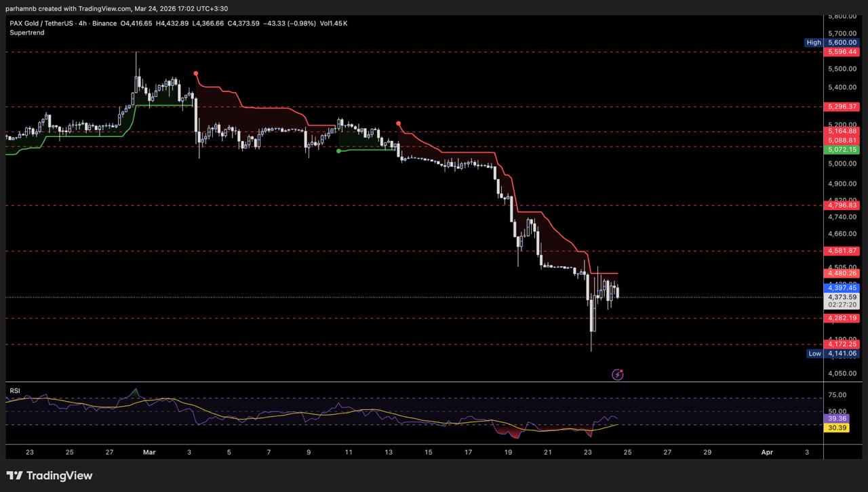The height and width of the screenshot is (492, 868).
Task: Select the High price tag label
Action: point(814,43)
